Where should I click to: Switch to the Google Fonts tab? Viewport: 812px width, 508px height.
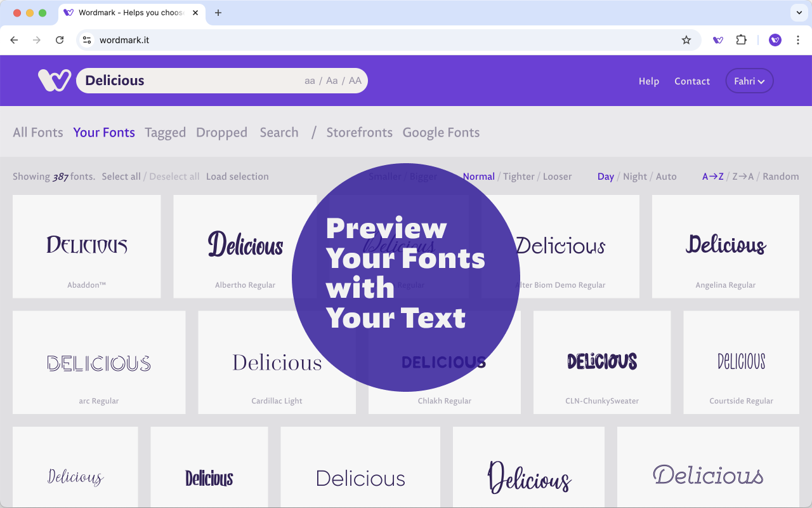click(x=441, y=132)
